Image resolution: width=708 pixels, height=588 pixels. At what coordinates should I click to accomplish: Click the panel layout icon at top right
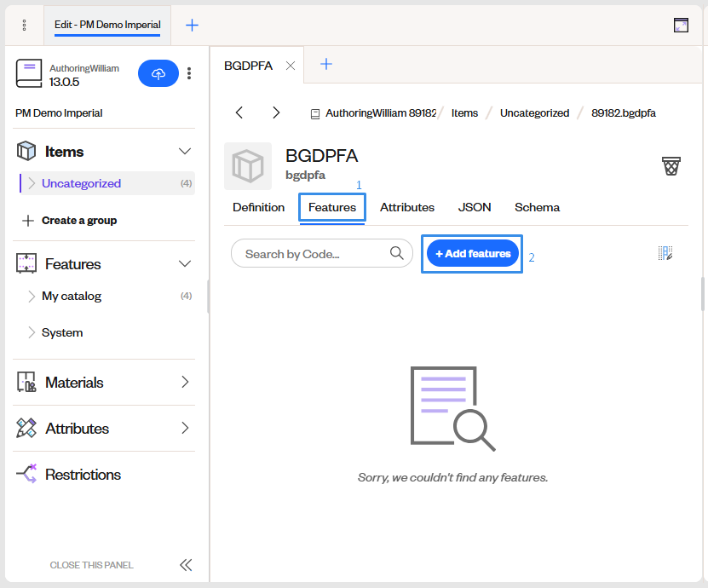[x=681, y=25]
